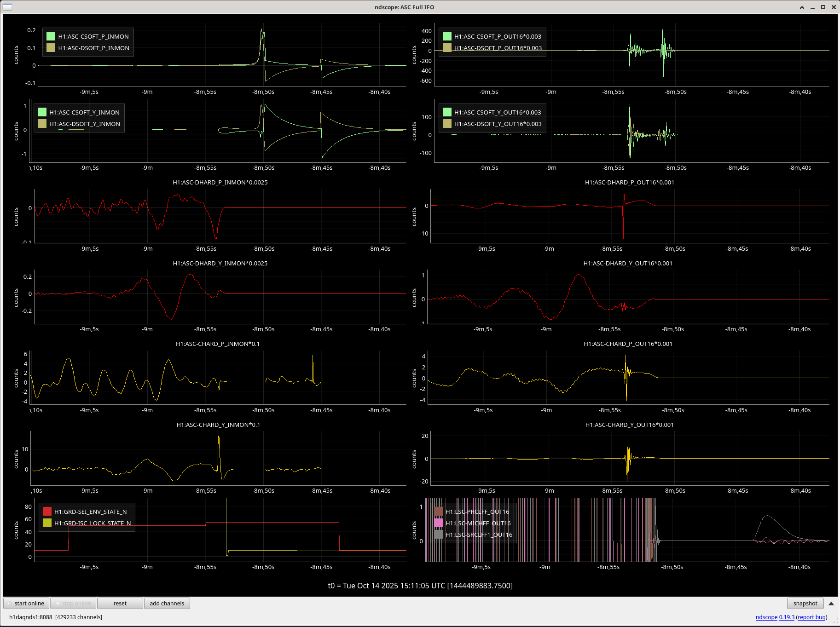Click the report bug link
This screenshot has width=840, height=627.
point(811,617)
